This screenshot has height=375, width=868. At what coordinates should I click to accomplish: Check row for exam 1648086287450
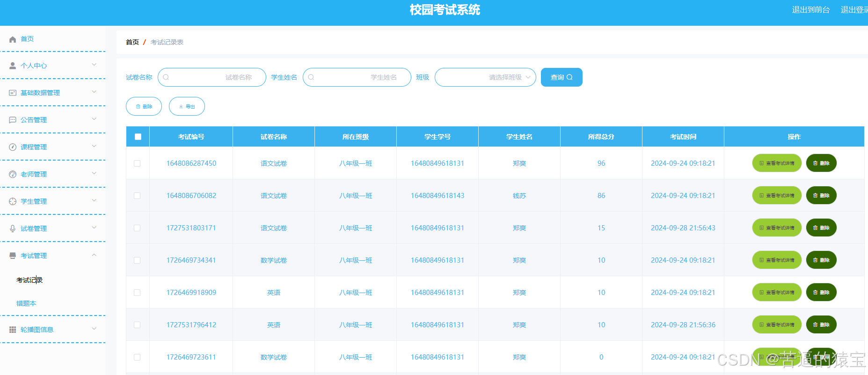pyautogui.click(x=137, y=163)
